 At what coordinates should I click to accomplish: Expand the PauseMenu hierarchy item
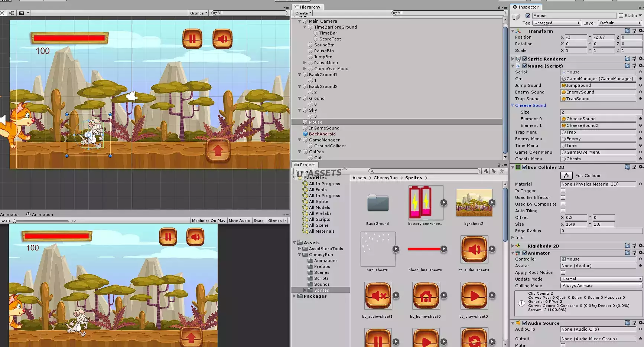pos(305,63)
